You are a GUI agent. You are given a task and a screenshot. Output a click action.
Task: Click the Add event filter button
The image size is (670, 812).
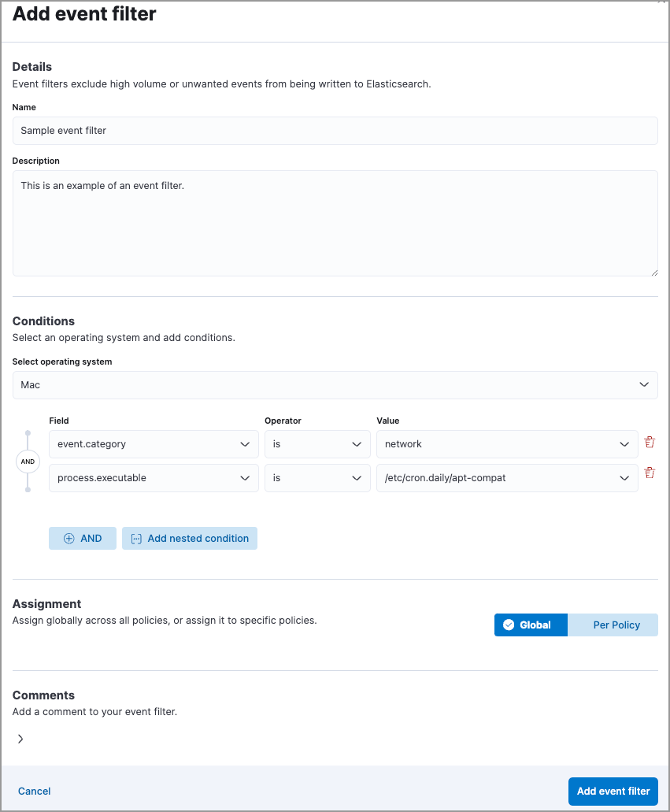coord(613,791)
